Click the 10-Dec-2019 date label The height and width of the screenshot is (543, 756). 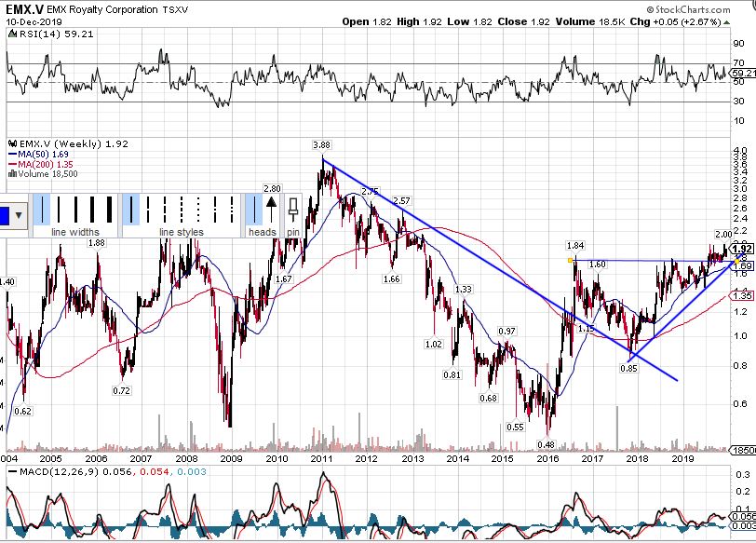[x=34, y=22]
